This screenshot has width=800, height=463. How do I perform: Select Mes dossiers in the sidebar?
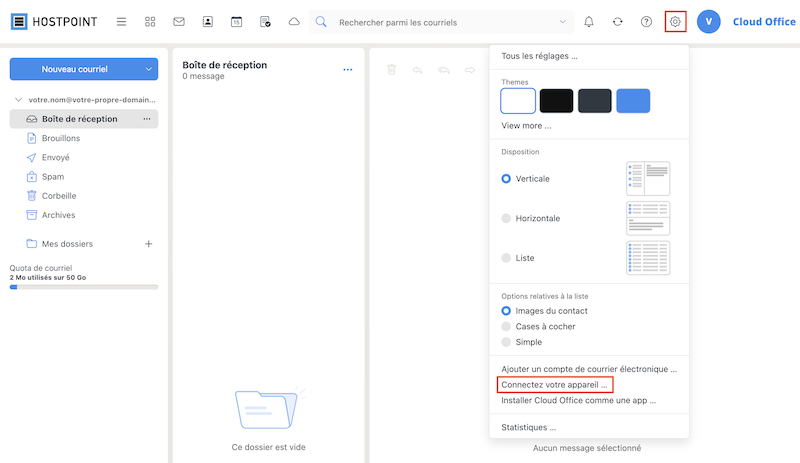[x=67, y=244]
